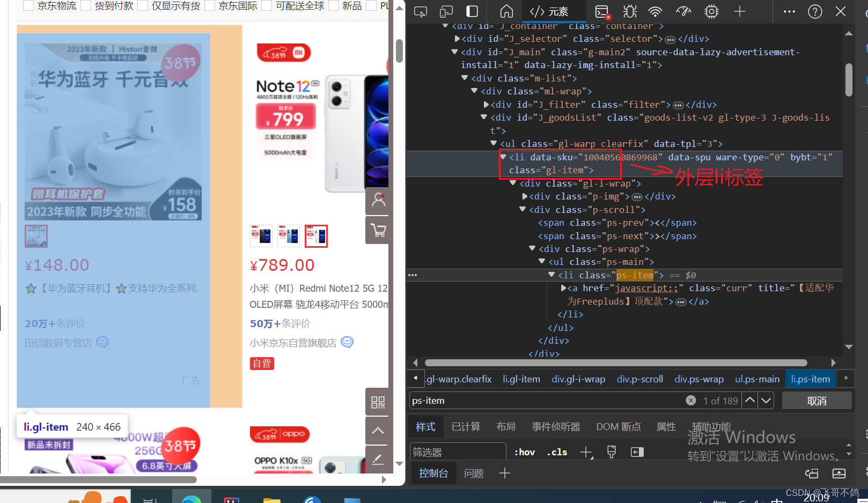The width and height of the screenshot is (868, 503).
Task: Go to previous search result arrow
Action: 750,400
